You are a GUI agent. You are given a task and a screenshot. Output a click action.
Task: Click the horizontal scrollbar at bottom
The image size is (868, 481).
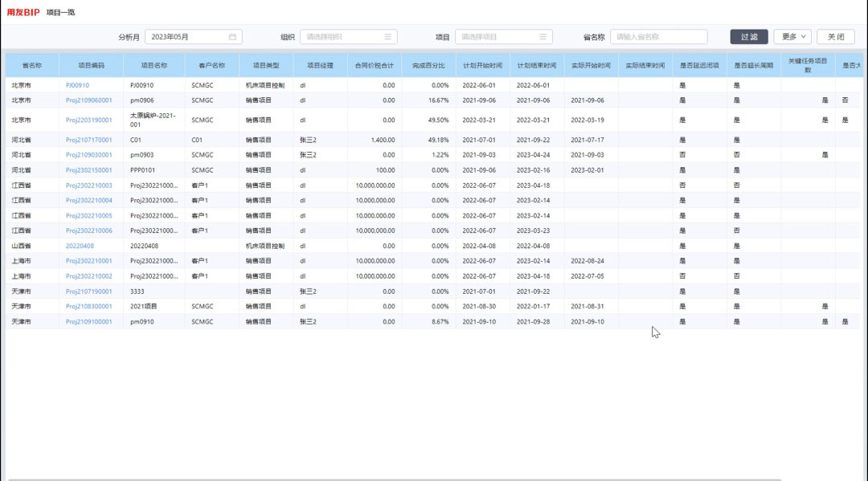(394, 479)
